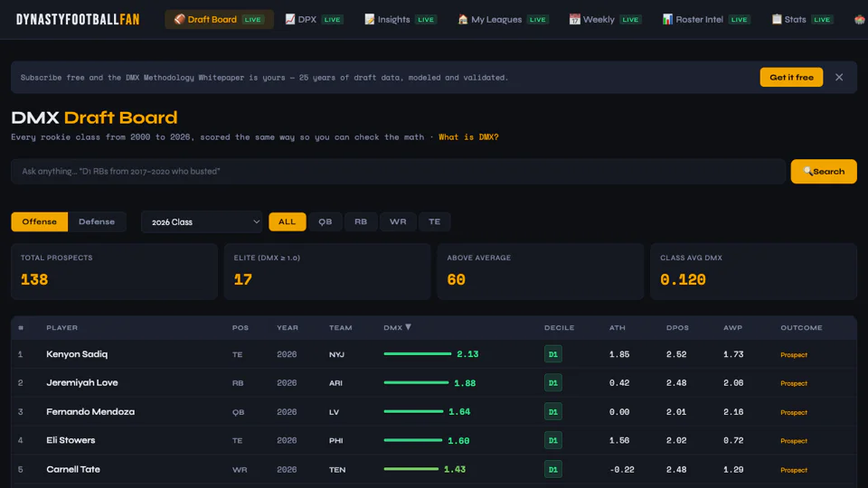The height and width of the screenshot is (488, 868).
Task: Filter prospects by QB
Action: pos(325,222)
